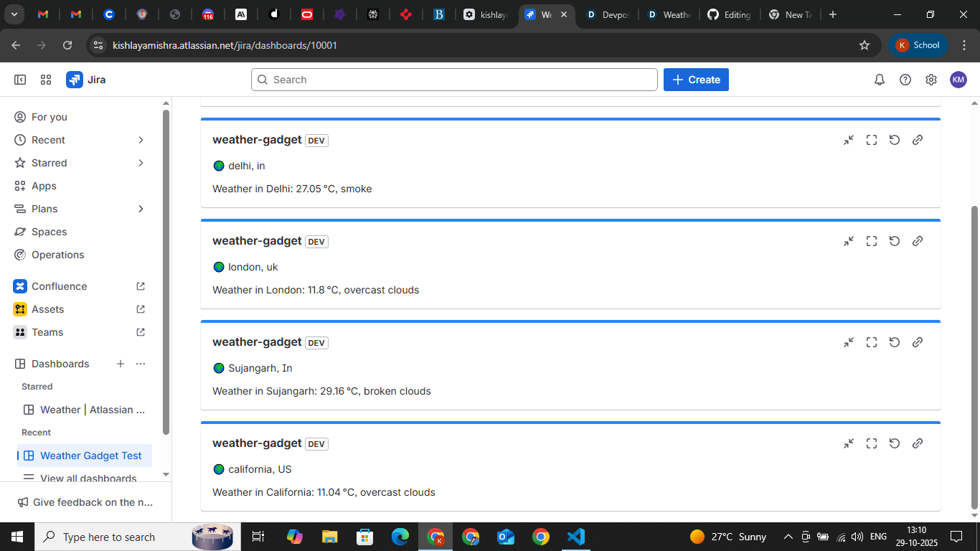Open Visual Studio Code from the taskbar
Image resolution: width=980 pixels, height=551 pixels.
coord(576,537)
